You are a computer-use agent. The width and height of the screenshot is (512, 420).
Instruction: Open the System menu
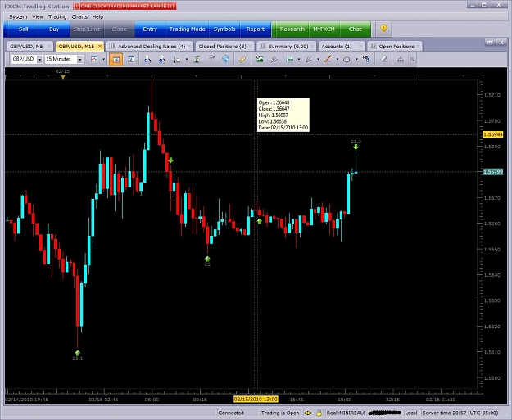coord(18,16)
